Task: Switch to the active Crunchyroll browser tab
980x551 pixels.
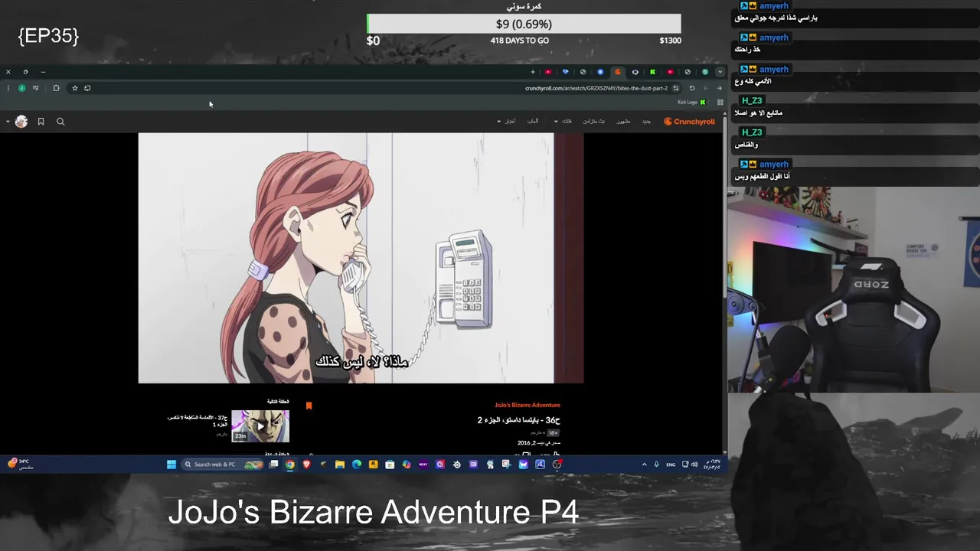Action: [x=618, y=72]
